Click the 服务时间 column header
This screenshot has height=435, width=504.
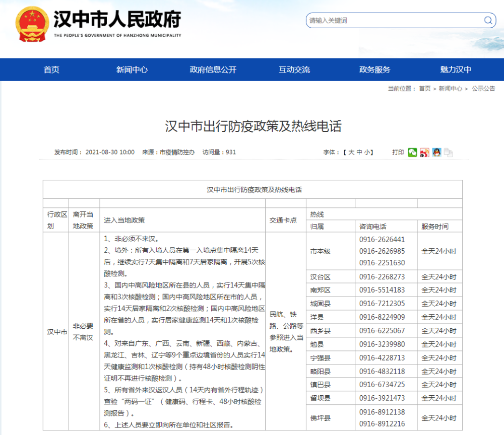coord(439,227)
